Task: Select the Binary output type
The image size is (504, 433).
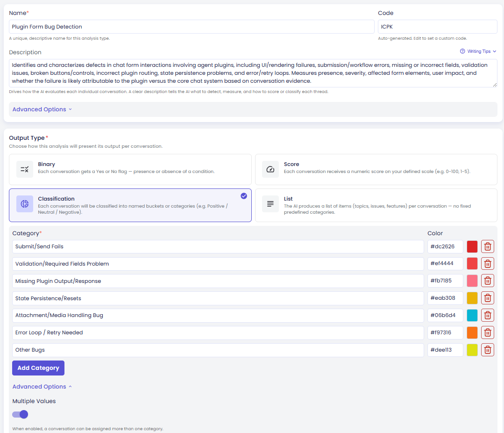Action: [x=130, y=169]
